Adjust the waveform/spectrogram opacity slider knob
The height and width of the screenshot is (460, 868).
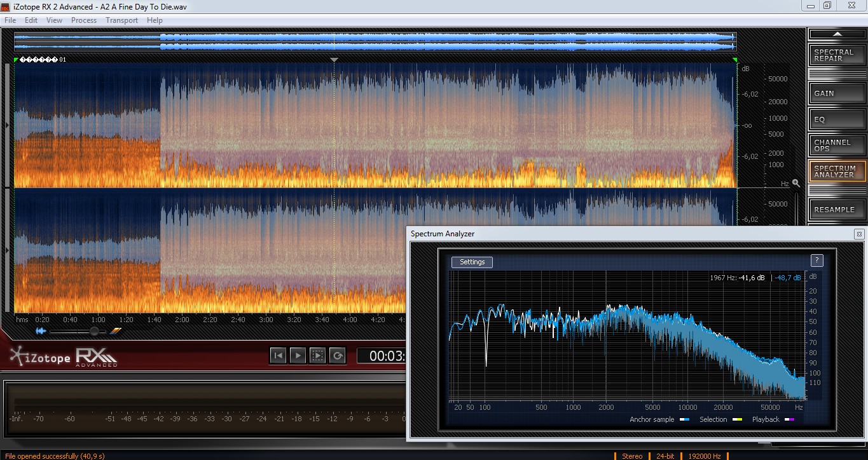(x=94, y=331)
